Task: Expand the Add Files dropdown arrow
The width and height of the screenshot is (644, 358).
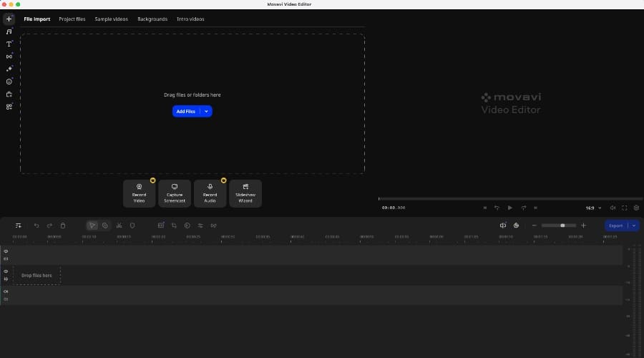Action: [x=206, y=111]
